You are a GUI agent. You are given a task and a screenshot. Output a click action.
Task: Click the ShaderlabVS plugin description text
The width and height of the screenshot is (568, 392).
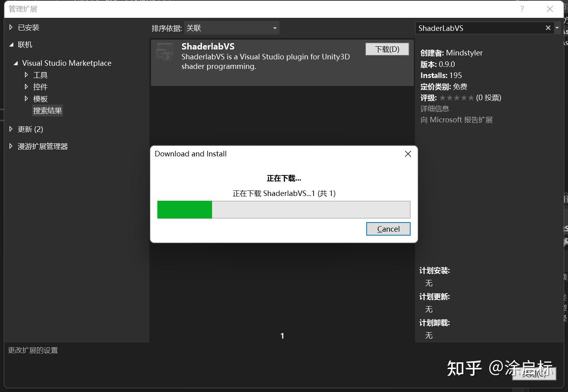pyautogui.click(x=266, y=61)
